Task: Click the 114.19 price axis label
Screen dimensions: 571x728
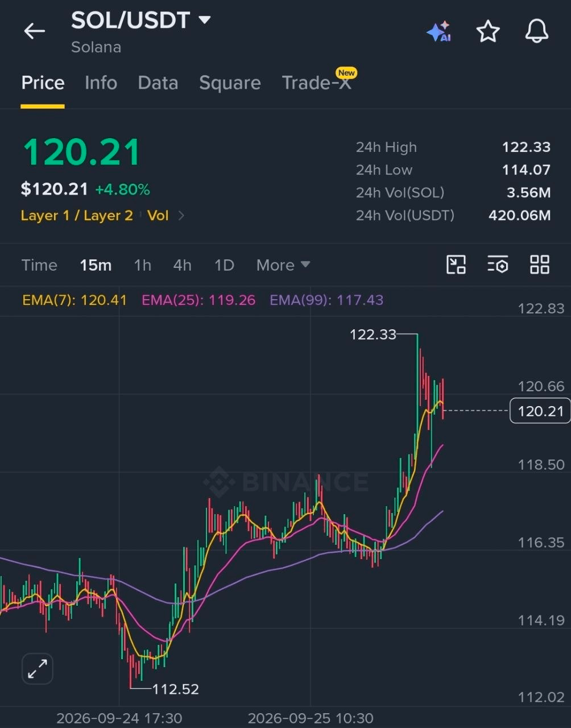Action: 541,620
